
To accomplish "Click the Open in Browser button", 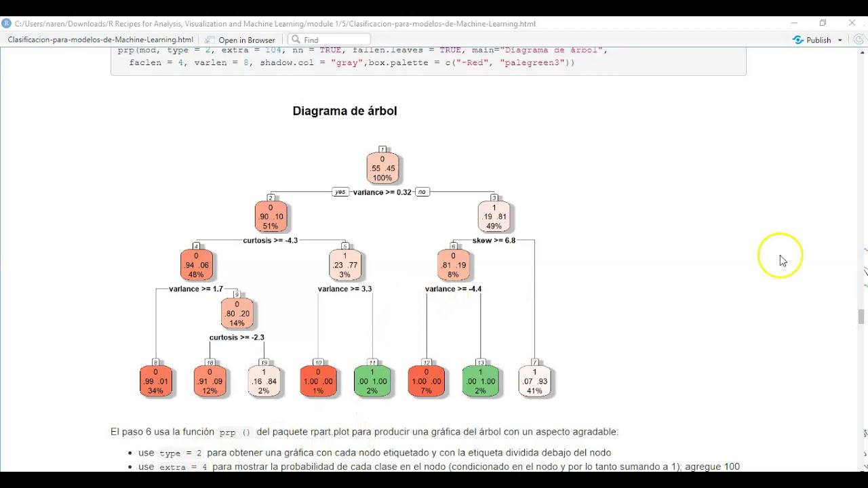I will pos(240,40).
